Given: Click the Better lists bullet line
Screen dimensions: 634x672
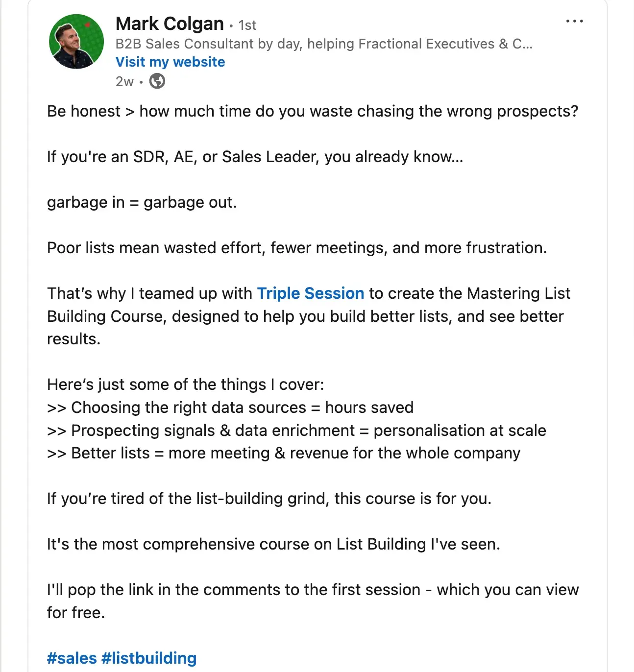Looking at the screenshot, I should (283, 453).
